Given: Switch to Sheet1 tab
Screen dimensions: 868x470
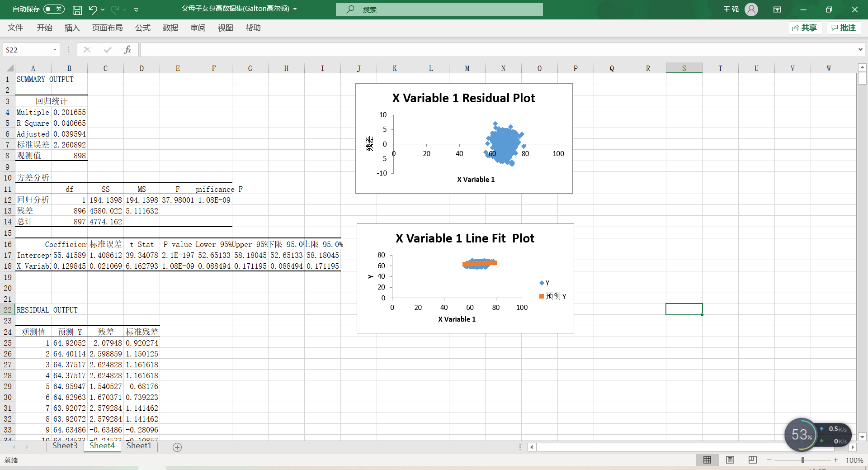Looking at the screenshot, I should [139, 446].
